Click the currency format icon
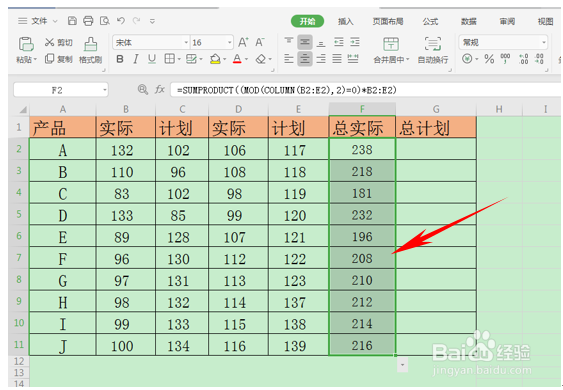The width and height of the screenshot is (563, 390). point(467,59)
